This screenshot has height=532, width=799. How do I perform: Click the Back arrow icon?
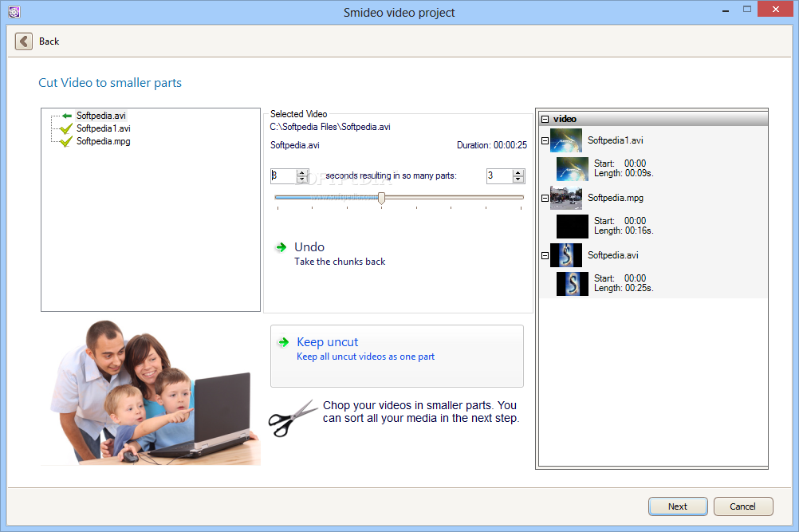(x=23, y=41)
